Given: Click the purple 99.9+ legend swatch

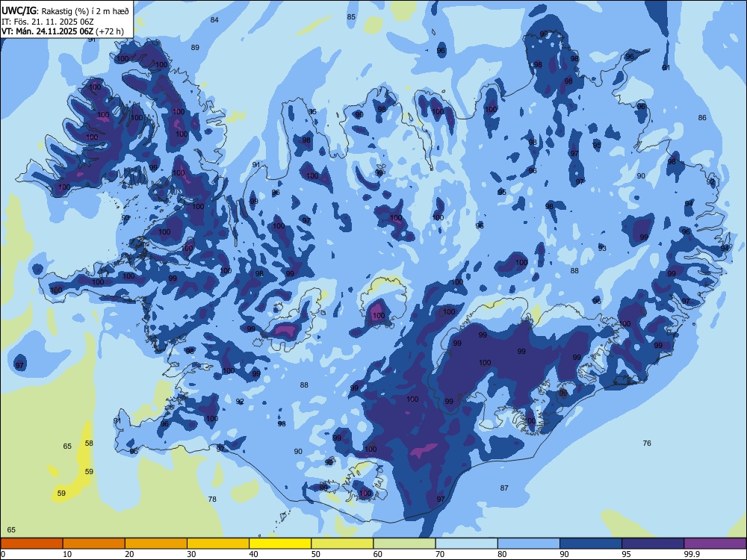Looking at the screenshot, I should [x=715, y=544].
